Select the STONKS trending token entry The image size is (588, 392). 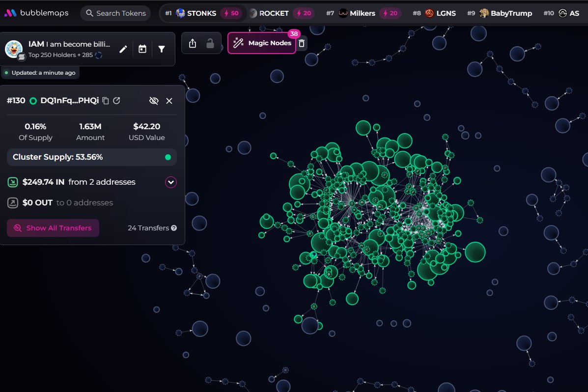[x=201, y=13]
